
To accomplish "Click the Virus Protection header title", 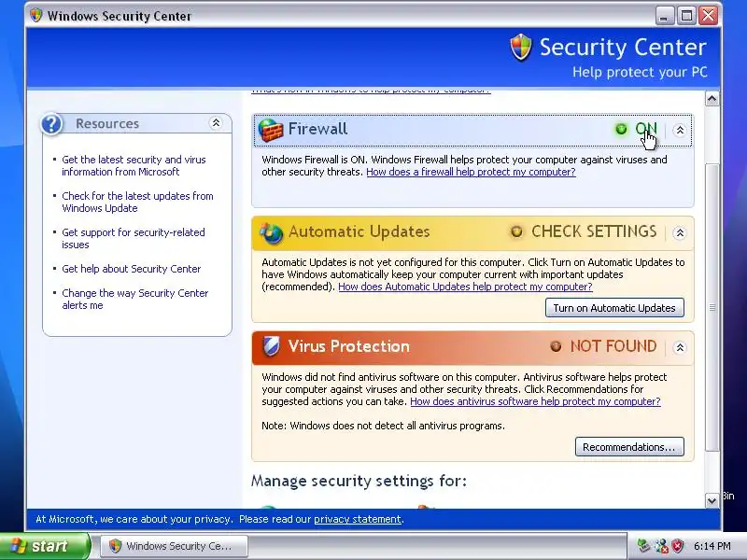I will [x=348, y=346].
